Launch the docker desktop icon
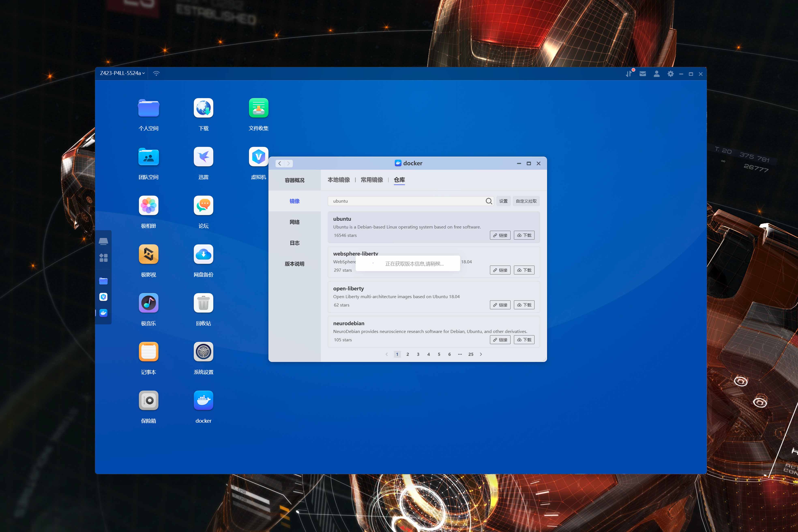 (204, 401)
